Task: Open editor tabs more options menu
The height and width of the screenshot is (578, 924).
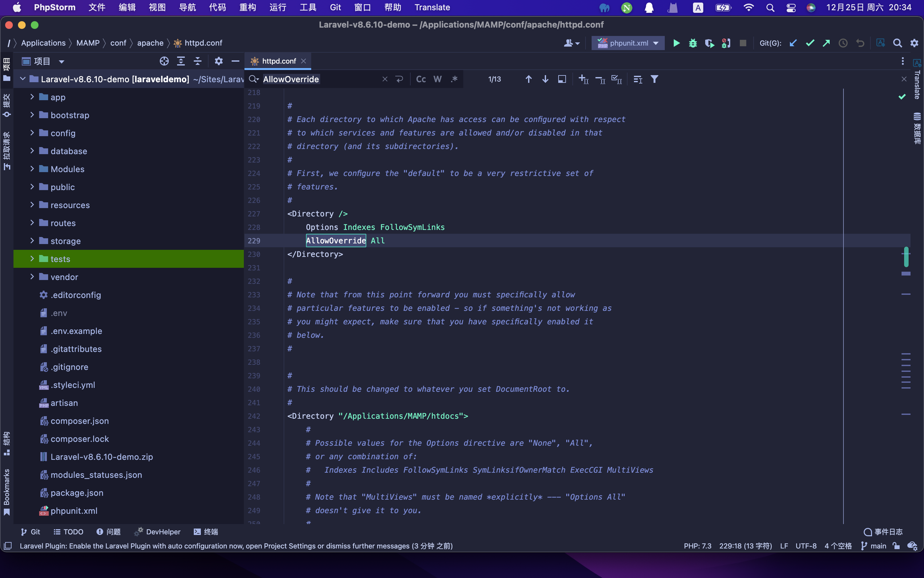Action: point(903,61)
